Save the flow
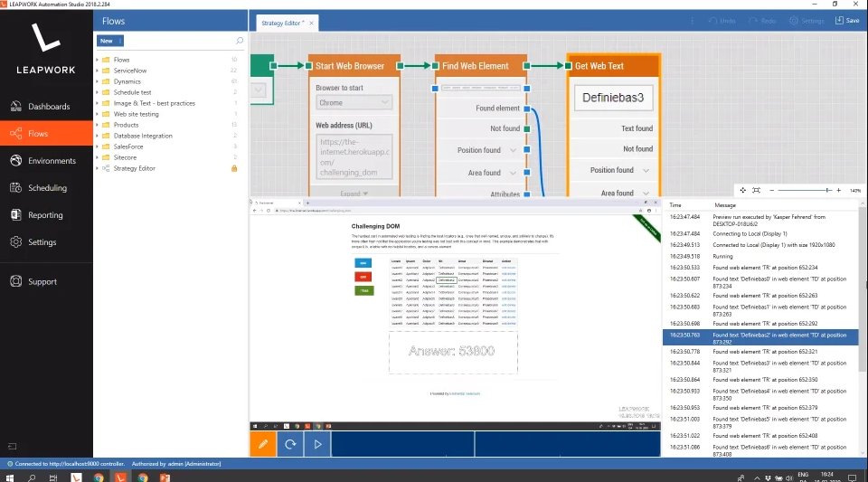This screenshot has height=482, width=868. (x=847, y=21)
